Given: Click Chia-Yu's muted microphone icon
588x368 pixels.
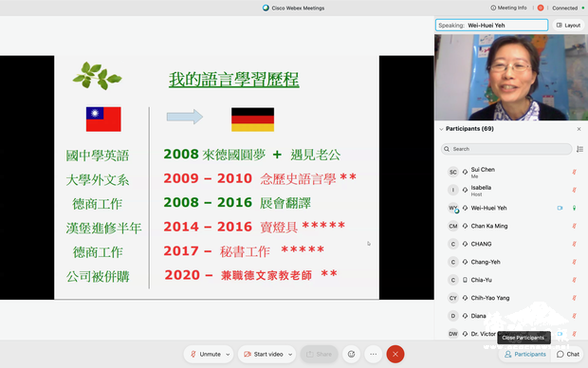Looking at the screenshot, I should (574, 280).
